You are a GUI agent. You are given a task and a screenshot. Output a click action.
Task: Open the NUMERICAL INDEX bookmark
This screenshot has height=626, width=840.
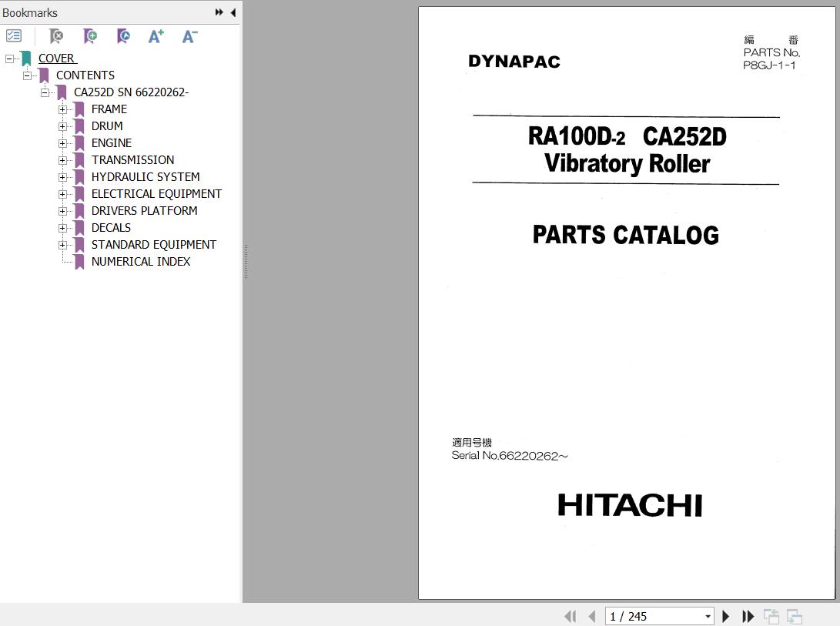[140, 262]
